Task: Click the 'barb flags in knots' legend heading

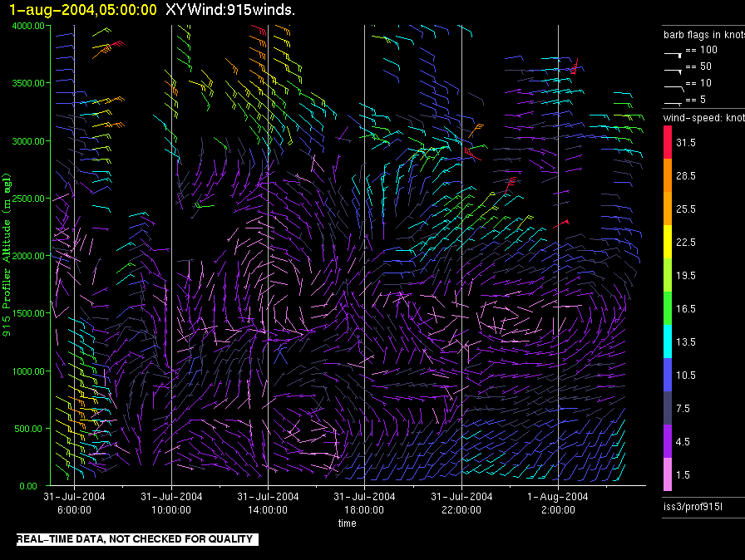Action: point(704,35)
